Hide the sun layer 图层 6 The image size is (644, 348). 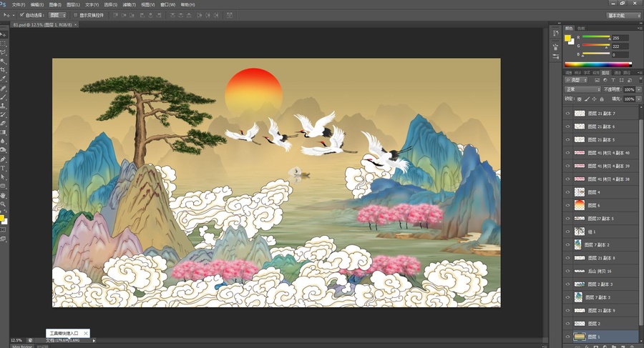[568, 205]
